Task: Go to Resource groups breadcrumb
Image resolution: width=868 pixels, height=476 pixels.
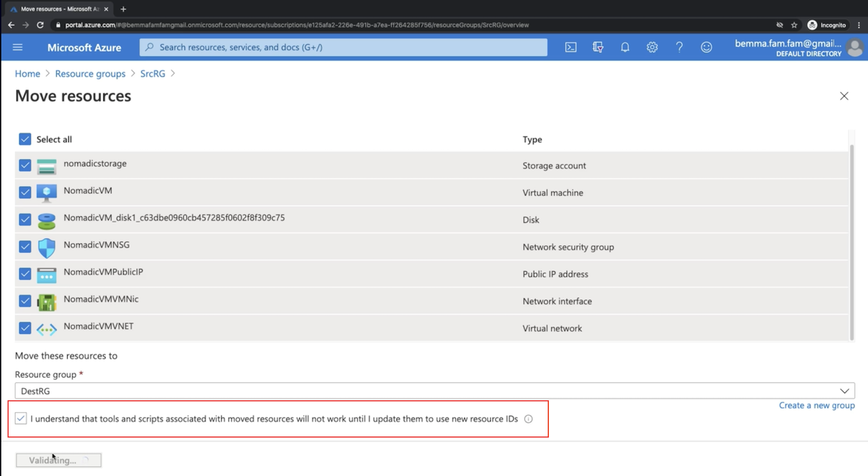Action: 90,74
